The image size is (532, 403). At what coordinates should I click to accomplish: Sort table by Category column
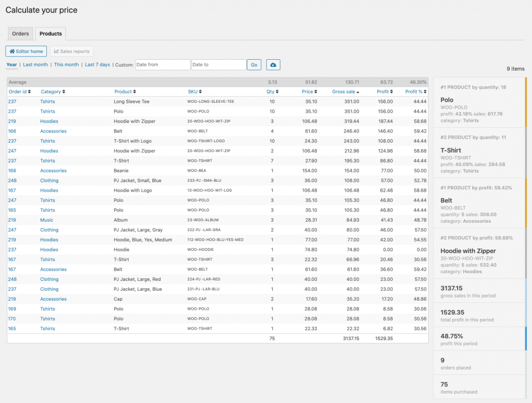51,91
